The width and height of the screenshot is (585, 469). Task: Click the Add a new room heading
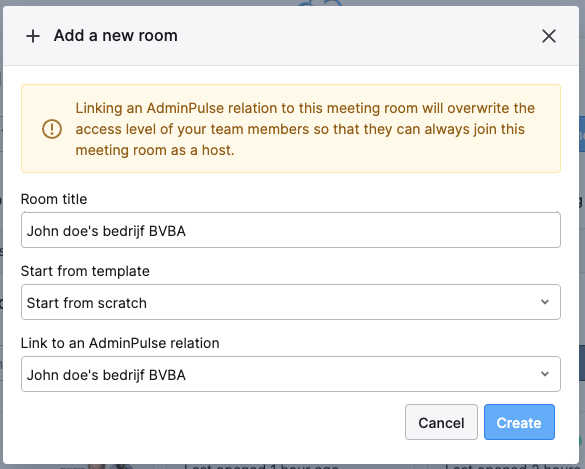(x=116, y=36)
